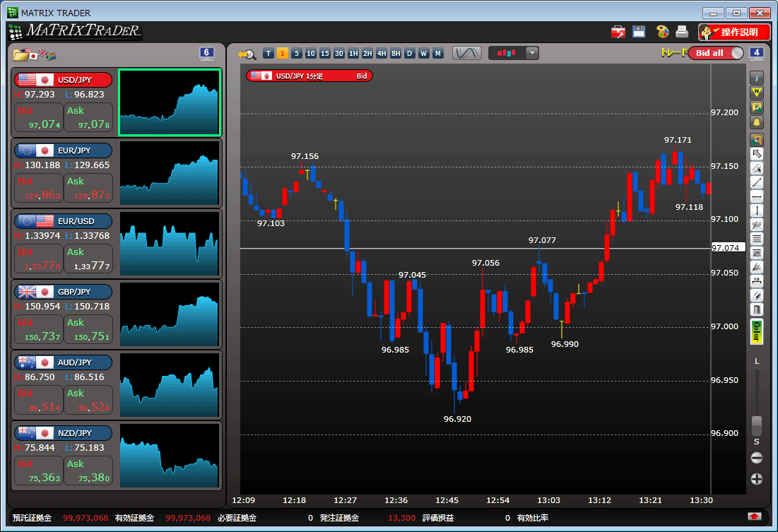Click the USD/JPY Bid 97.074 rate

click(x=39, y=117)
